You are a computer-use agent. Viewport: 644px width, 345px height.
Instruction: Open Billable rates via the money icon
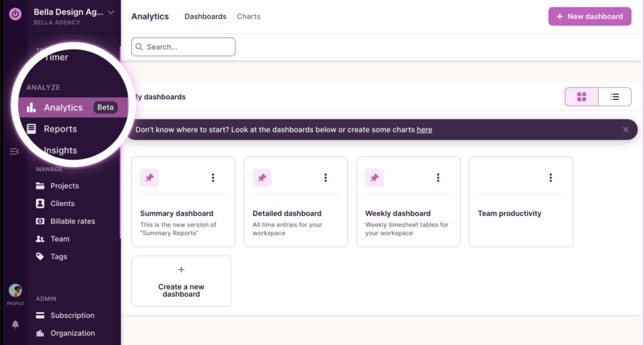tap(40, 221)
